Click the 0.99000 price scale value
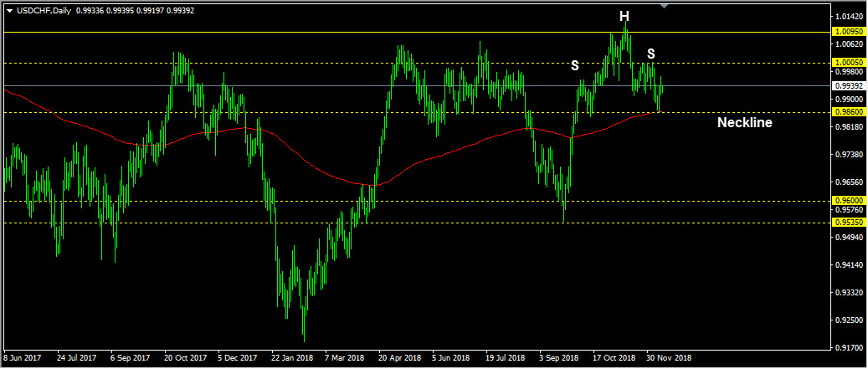 850,100
